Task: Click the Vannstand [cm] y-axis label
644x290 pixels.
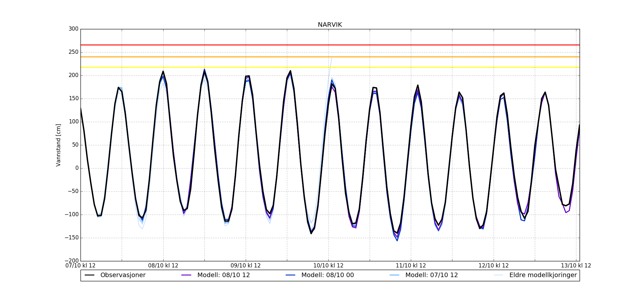Action: (58, 145)
